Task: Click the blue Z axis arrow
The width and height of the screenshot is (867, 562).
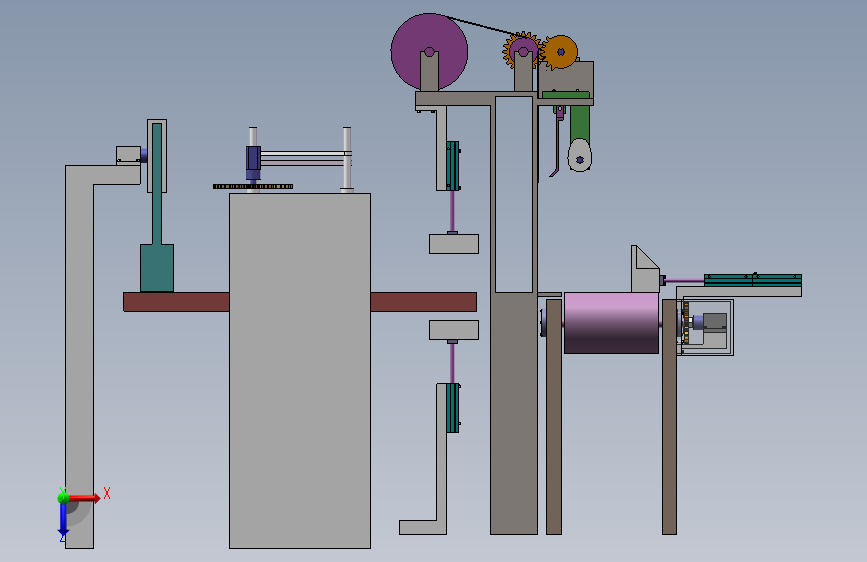Action: click(63, 521)
